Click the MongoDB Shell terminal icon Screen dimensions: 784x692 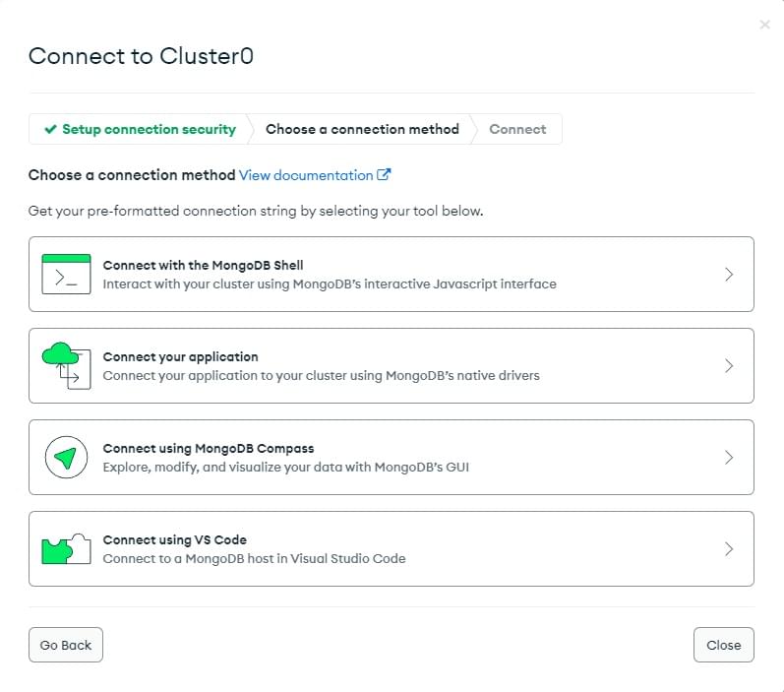[x=66, y=274]
